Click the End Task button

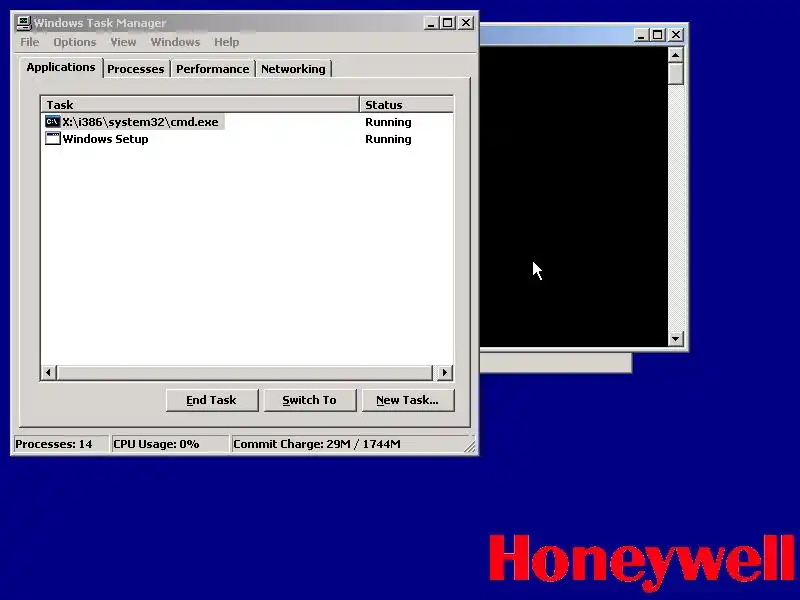point(212,400)
